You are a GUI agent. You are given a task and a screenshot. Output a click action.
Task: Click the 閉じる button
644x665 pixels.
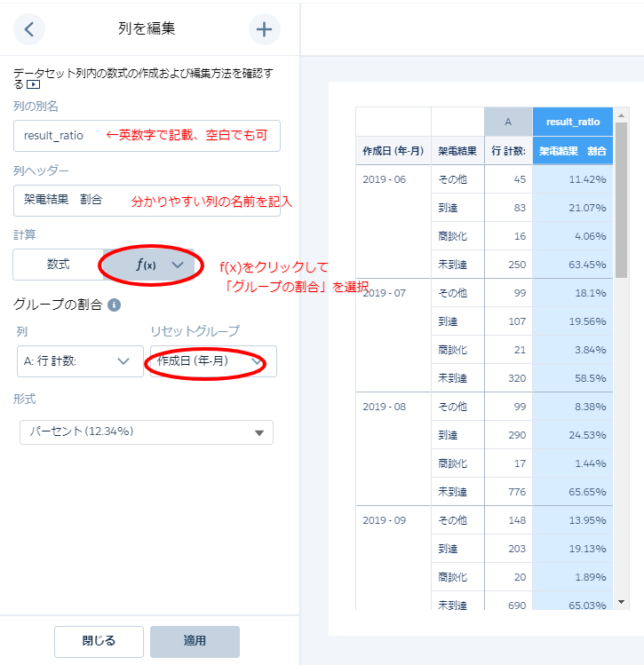(x=99, y=640)
